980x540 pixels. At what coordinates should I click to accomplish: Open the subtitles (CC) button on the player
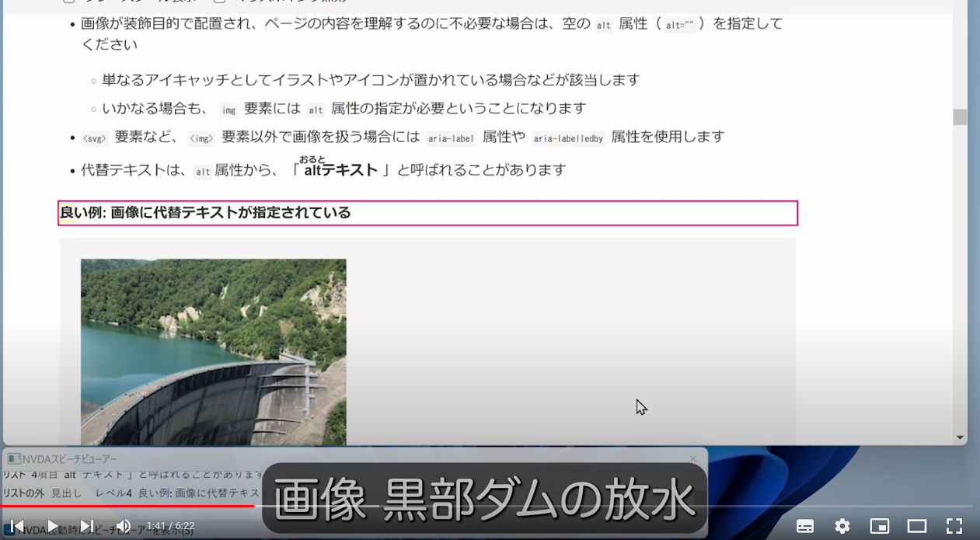coord(805,526)
